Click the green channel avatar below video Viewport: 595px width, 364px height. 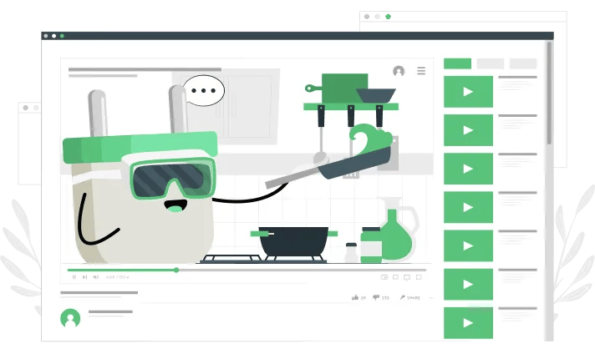pyautogui.click(x=70, y=318)
